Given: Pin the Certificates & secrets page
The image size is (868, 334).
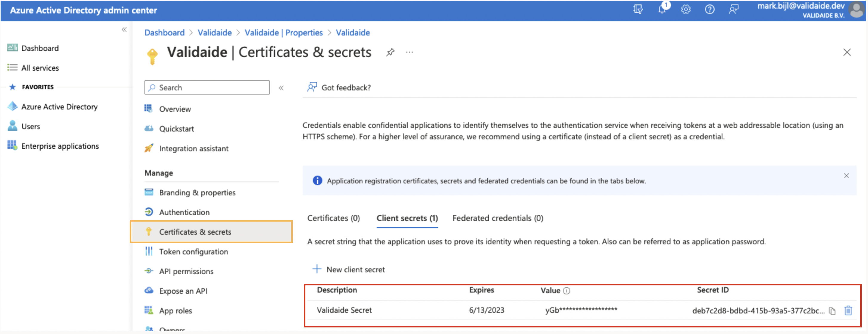Looking at the screenshot, I should coord(390,52).
